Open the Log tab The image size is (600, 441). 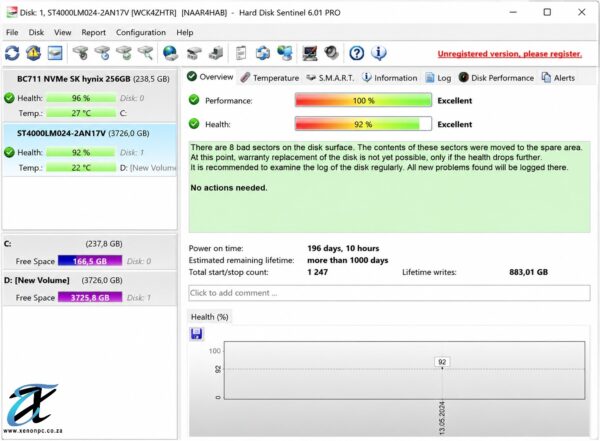pos(439,78)
